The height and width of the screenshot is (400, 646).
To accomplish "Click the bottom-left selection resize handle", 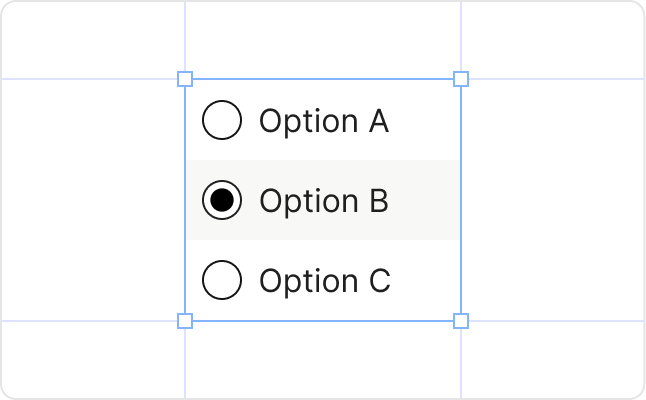I will pyautogui.click(x=185, y=321).
